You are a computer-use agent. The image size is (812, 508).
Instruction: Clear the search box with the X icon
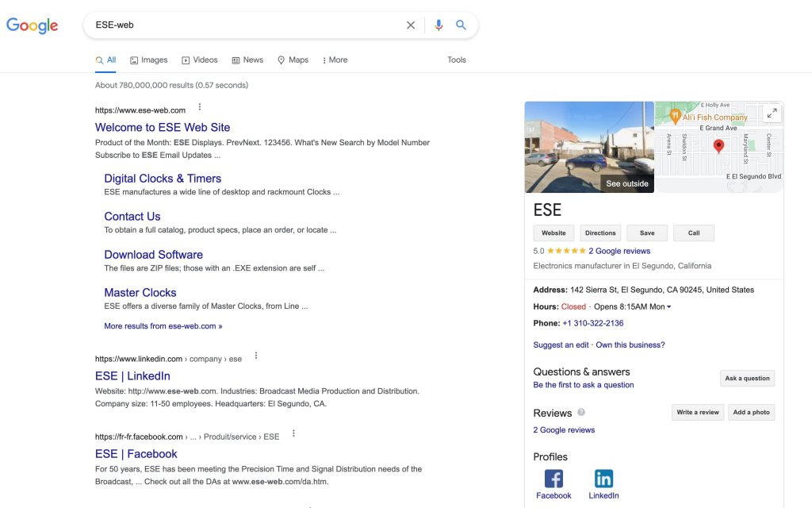411,25
